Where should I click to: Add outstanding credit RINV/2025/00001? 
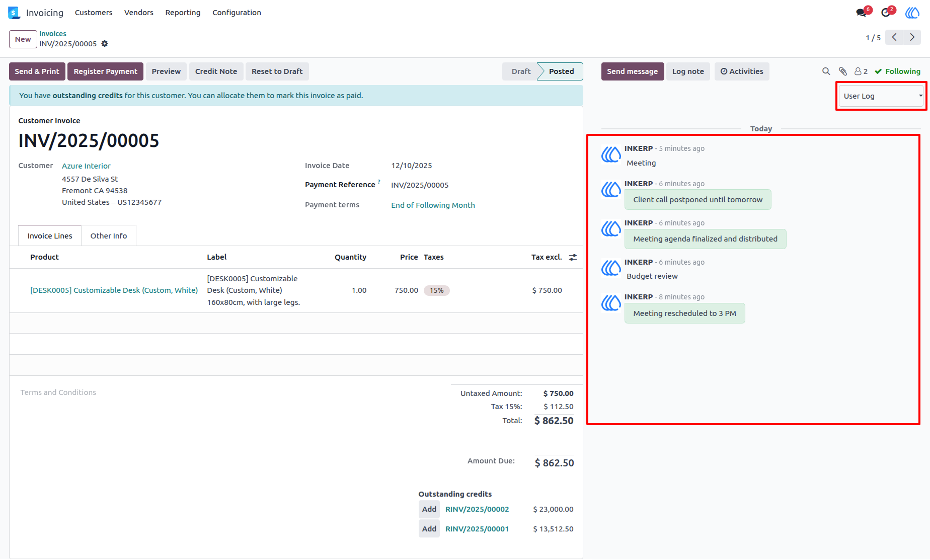[x=429, y=529]
